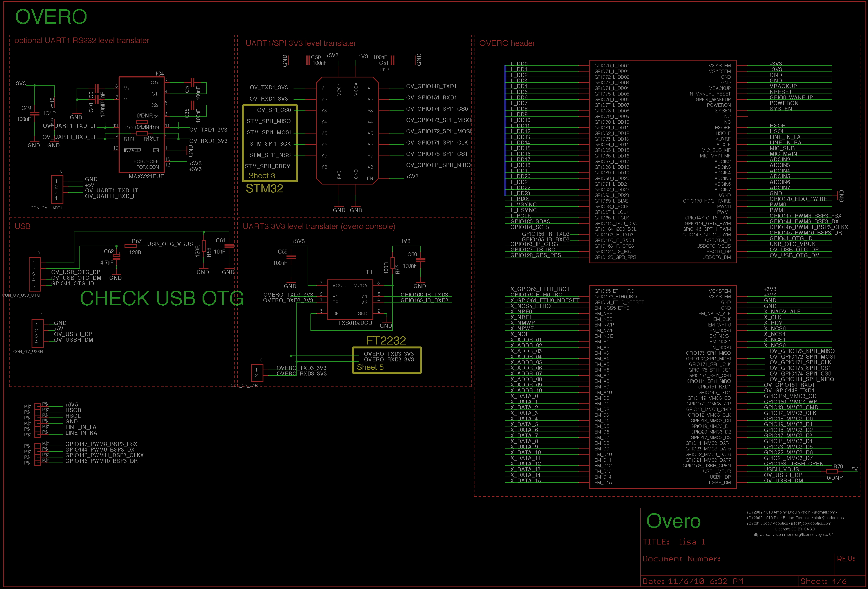The width and height of the screenshot is (868, 589).
Task: Click the LT_3 designator under C51
Action: click(x=385, y=70)
